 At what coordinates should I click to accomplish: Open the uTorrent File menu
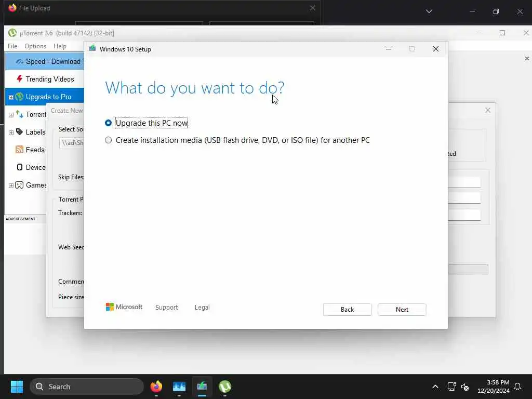(12, 46)
